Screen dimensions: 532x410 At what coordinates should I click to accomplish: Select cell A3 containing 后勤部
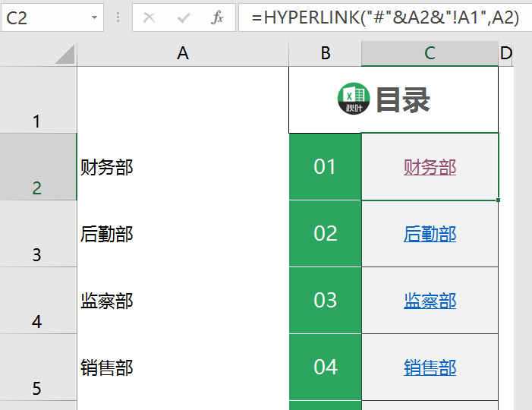[183, 234]
